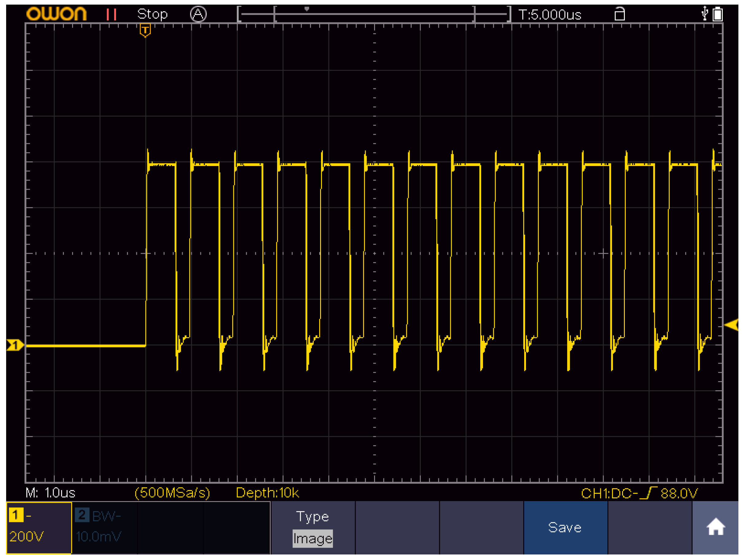Toggle channel 1 200V box
The height and width of the screenshot is (560, 743).
pyautogui.click(x=39, y=527)
